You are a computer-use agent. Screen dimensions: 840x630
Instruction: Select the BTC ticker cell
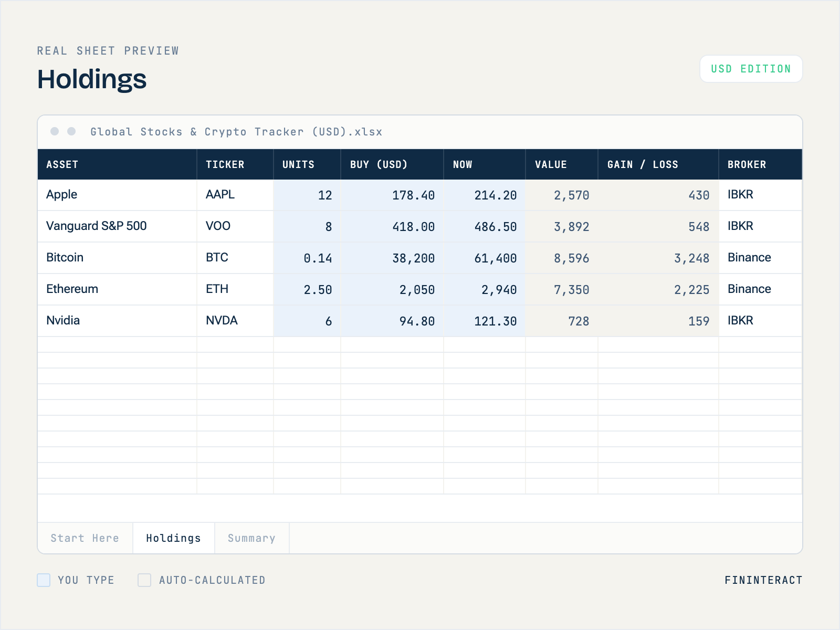tap(235, 258)
